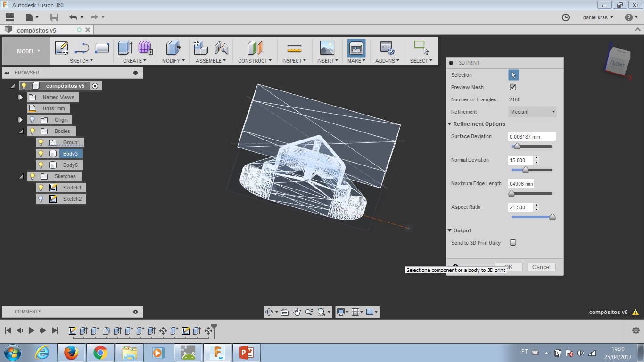This screenshot has height=362, width=644.
Task: Click the Save disk icon
Action: [54, 17]
